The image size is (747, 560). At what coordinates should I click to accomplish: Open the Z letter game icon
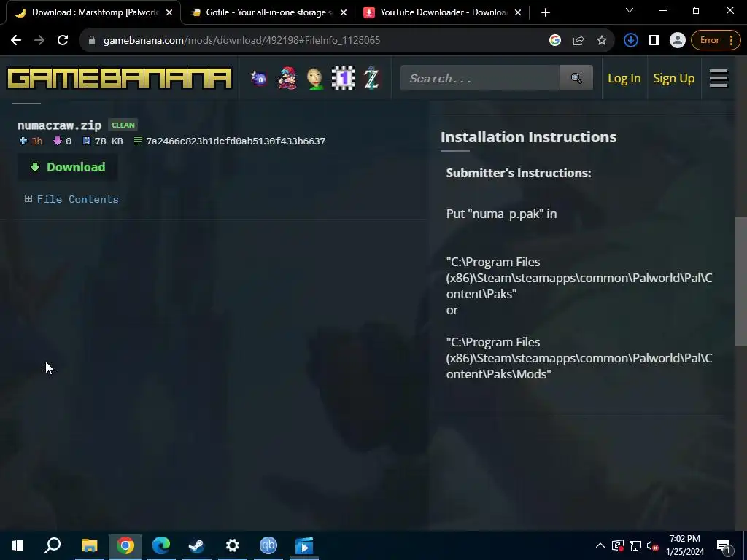371,78
